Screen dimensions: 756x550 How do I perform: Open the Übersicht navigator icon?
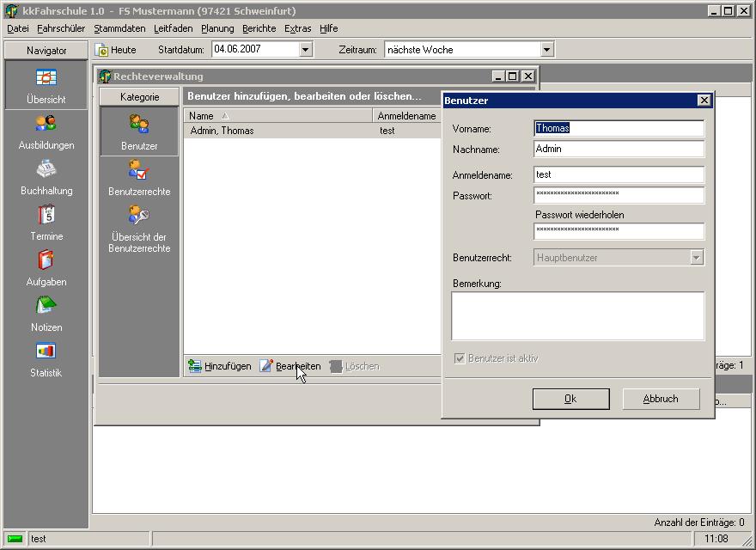[x=46, y=78]
